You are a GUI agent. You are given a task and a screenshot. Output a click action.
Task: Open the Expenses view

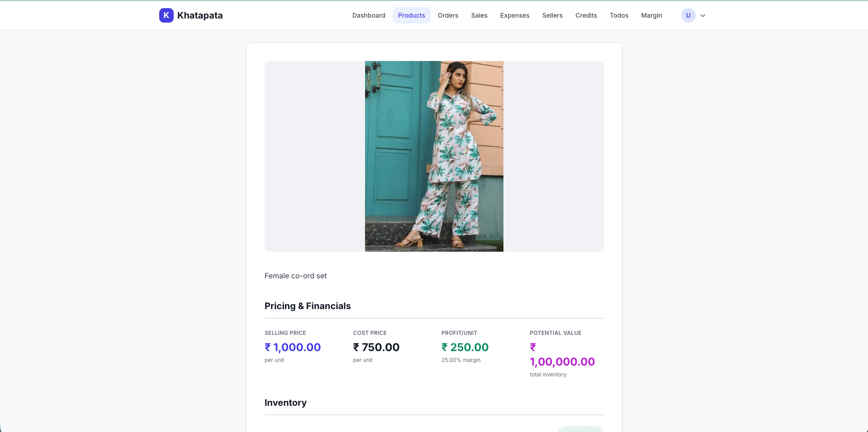(514, 15)
